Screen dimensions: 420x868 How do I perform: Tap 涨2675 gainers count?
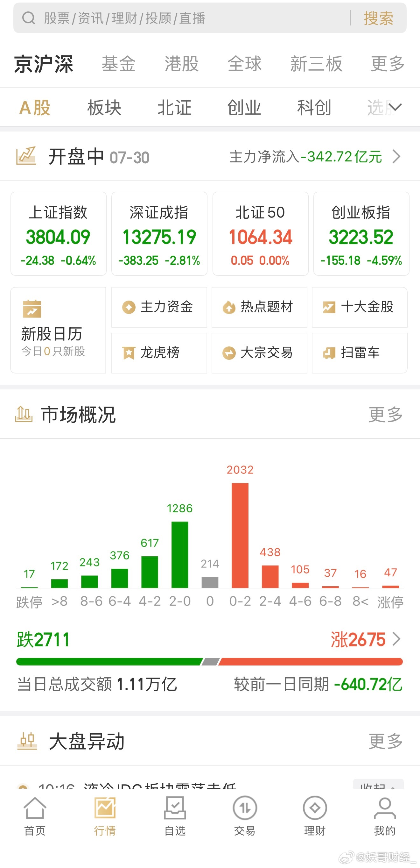(x=358, y=640)
